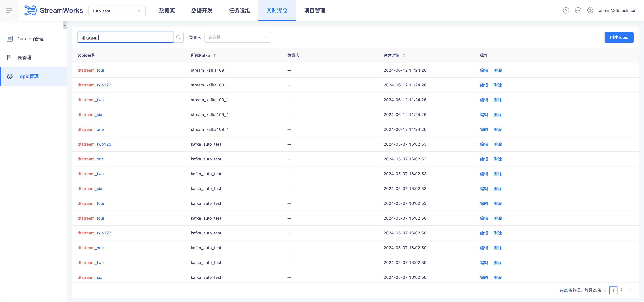Focus the topic search input field
The height and width of the screenshot is (302, 644).
point(125,37)
